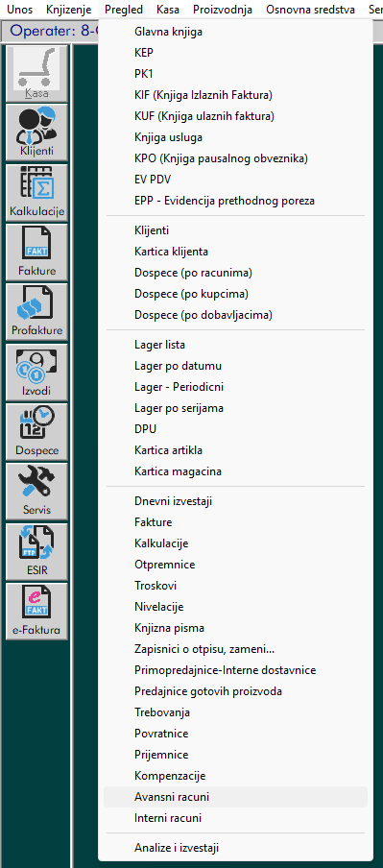The width and height of the screenshot is (383, 868).
Task: Select Nivelacije menu entry
Action: click(235, 607)
